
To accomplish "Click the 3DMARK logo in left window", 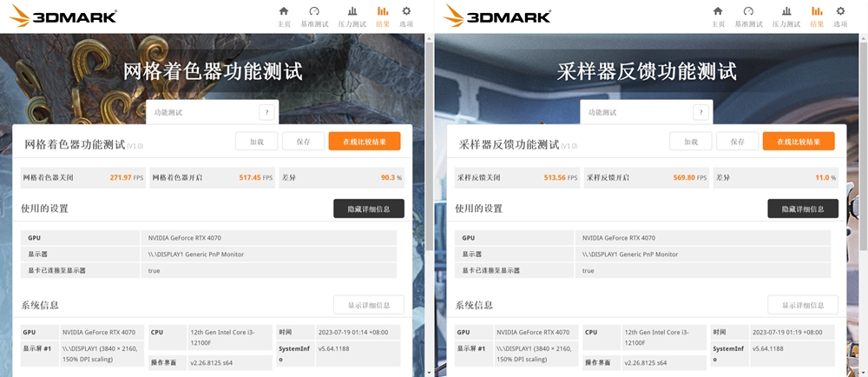I will point(63,16).
